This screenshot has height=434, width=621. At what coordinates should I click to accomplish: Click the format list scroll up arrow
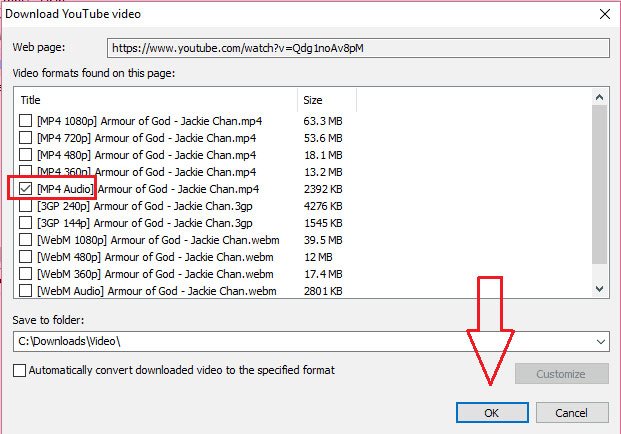[x=600, y=97]
